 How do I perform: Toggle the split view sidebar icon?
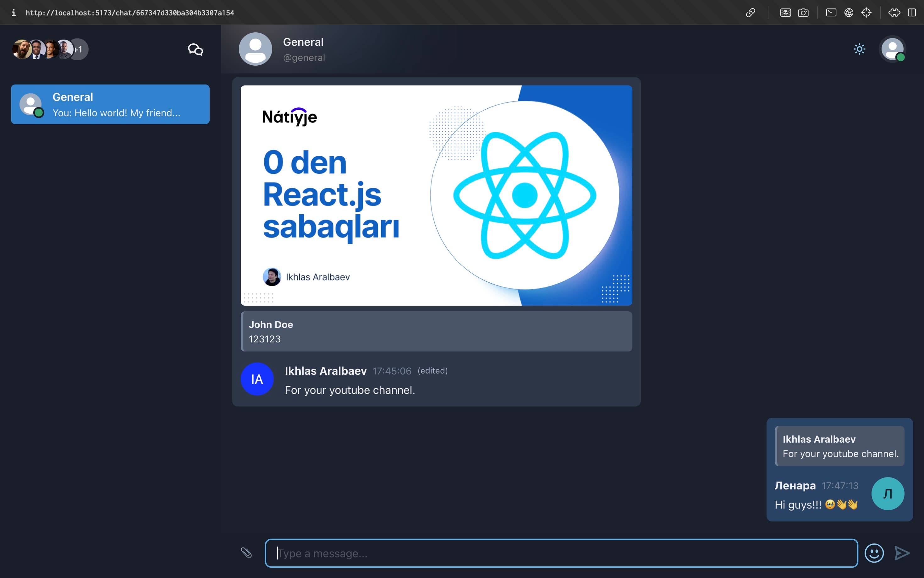912,13
